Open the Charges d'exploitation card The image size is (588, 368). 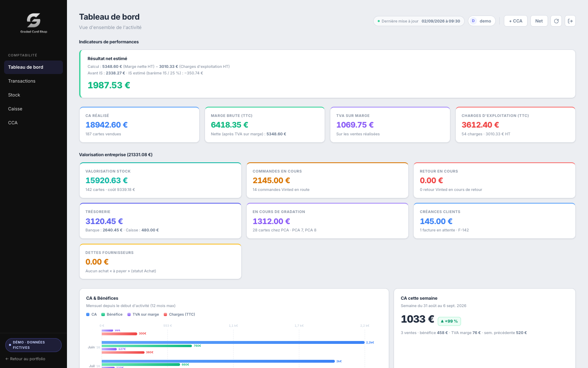click(515, 125)
